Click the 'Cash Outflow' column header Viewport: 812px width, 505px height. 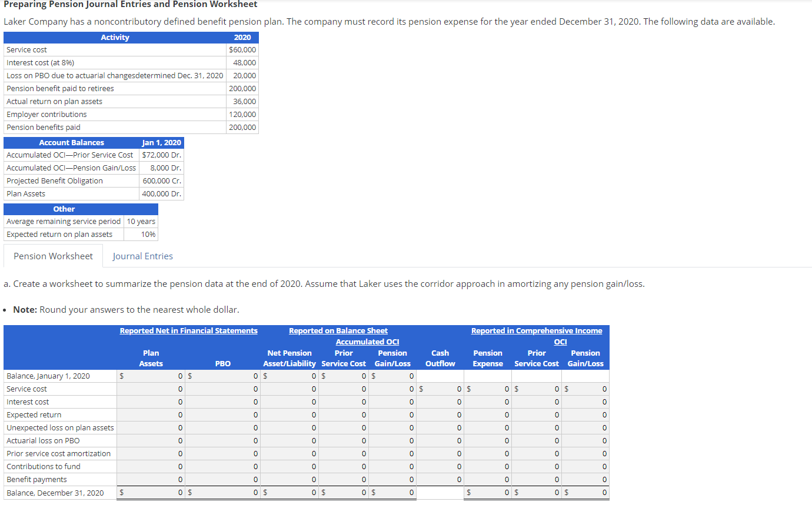click(x=440, y=359)
